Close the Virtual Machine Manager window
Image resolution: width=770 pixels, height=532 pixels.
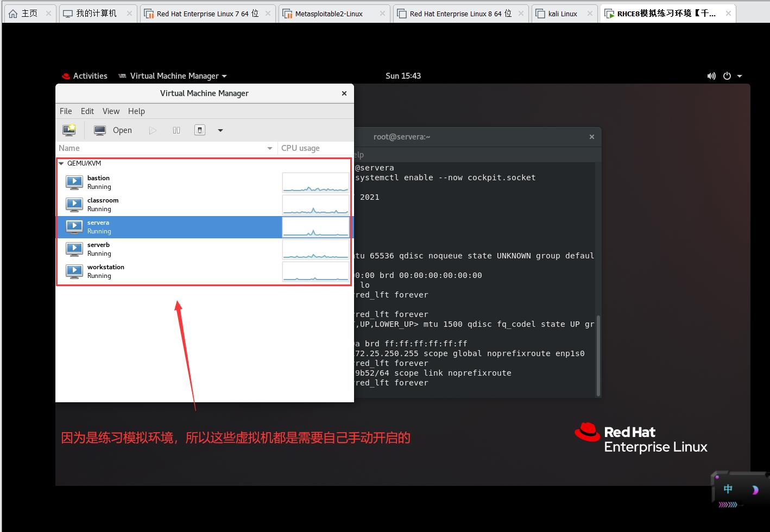click(344, 93)
